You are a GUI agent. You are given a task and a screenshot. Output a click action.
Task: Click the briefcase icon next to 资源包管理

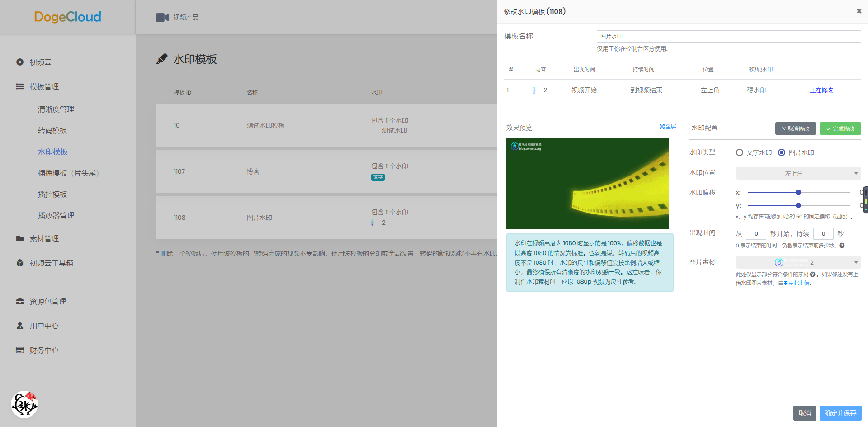tap(20, 301)
